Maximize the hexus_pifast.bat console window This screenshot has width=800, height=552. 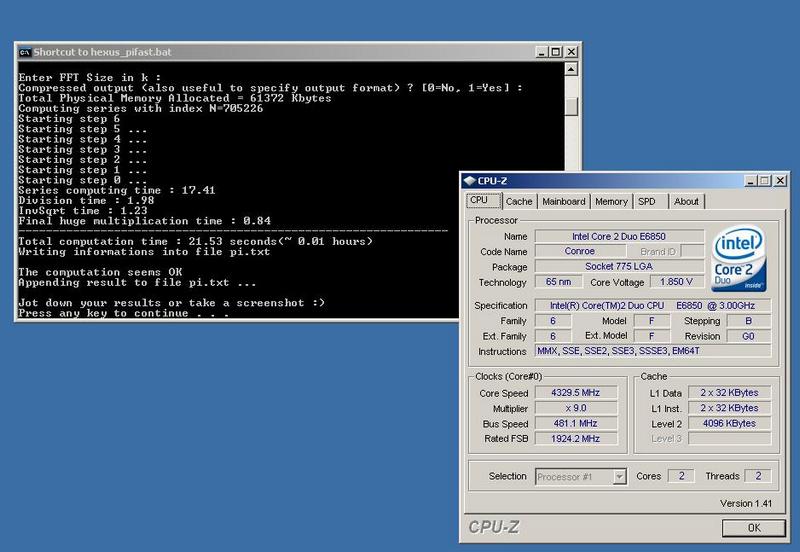557,52
